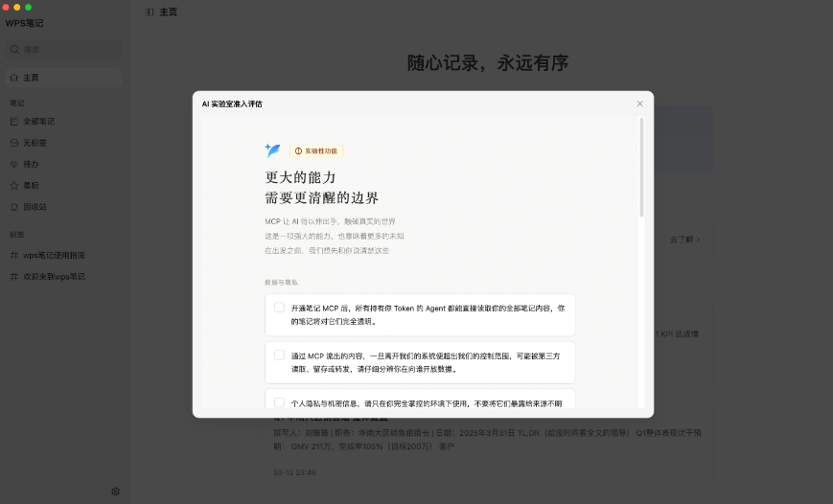The width and height of the screenshot is (833, 504).
Task: Open 无标签 notes list
Action: (64, 143)
